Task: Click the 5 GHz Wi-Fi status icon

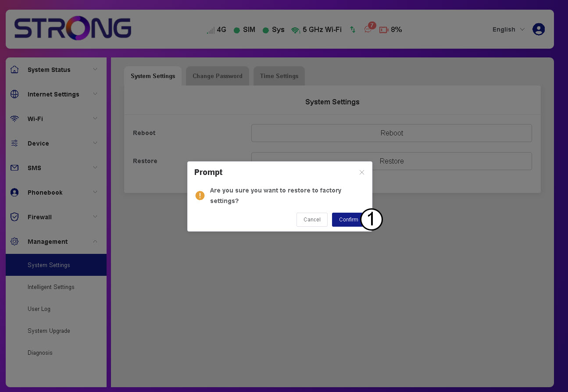Action: pos(296,30)
